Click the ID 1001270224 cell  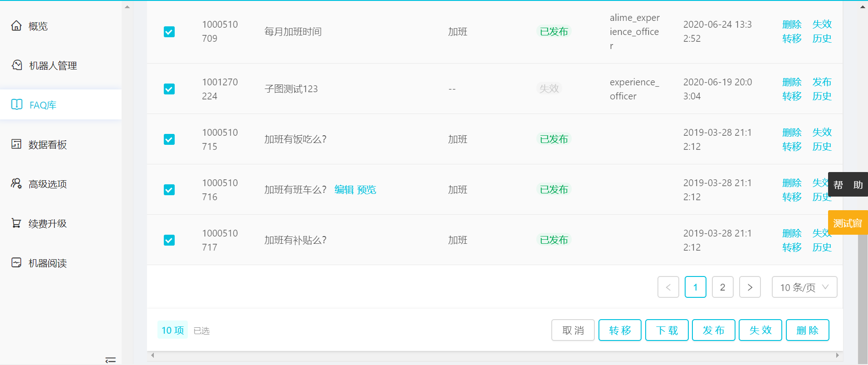tap(220, 89)
